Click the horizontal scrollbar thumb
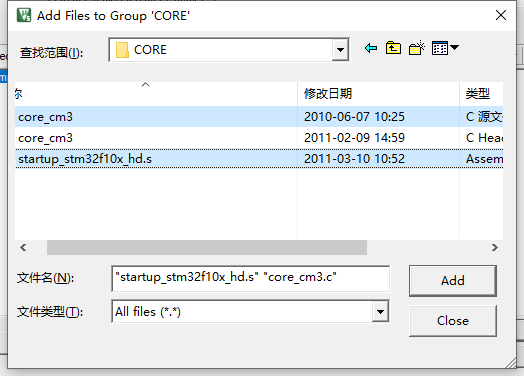Image resolution: width=524 pixels, height=376 pixels. click(207, 248)
